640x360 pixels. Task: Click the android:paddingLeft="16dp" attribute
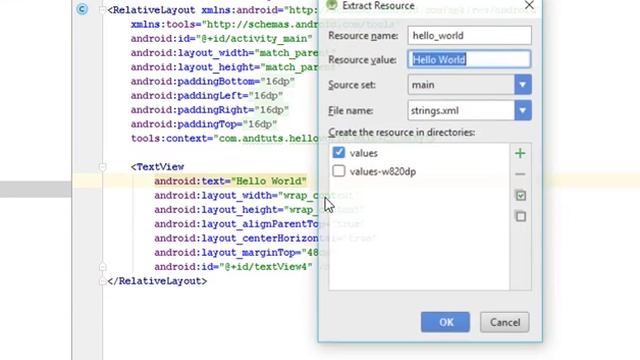click(207, 96)
